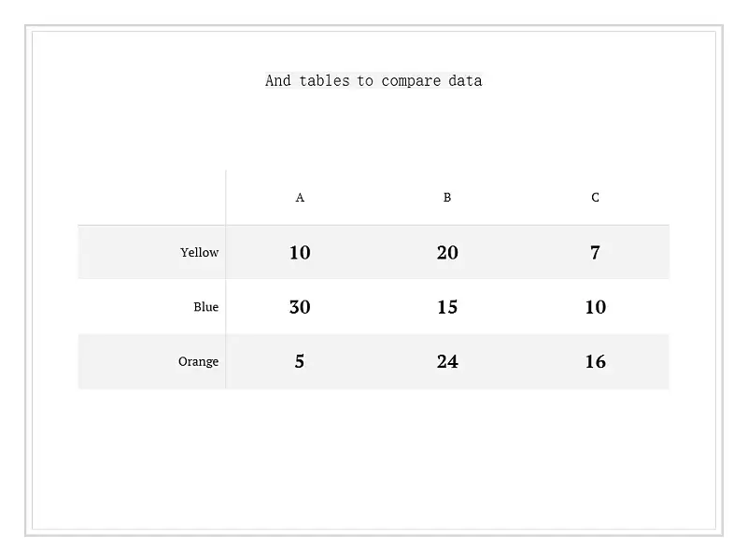Select cell with value 15 in Blue row
This screenshot has width=747, height=560.
click(447, 307)
